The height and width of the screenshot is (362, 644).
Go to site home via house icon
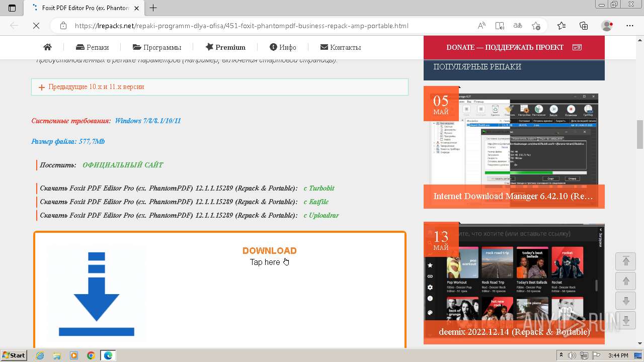click(x=48, y=47)
